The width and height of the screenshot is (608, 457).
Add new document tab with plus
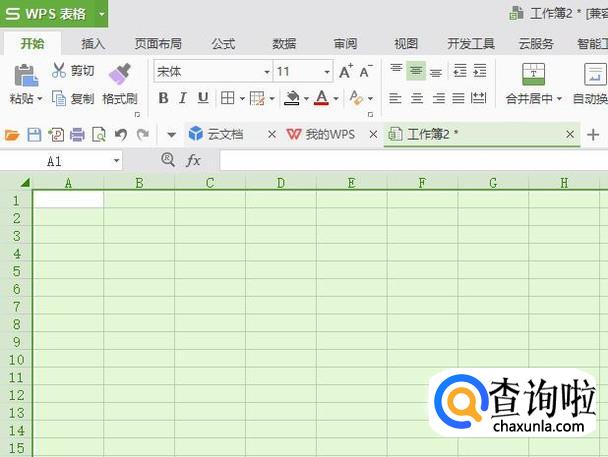pyautogui.click(x=593, y=135)
